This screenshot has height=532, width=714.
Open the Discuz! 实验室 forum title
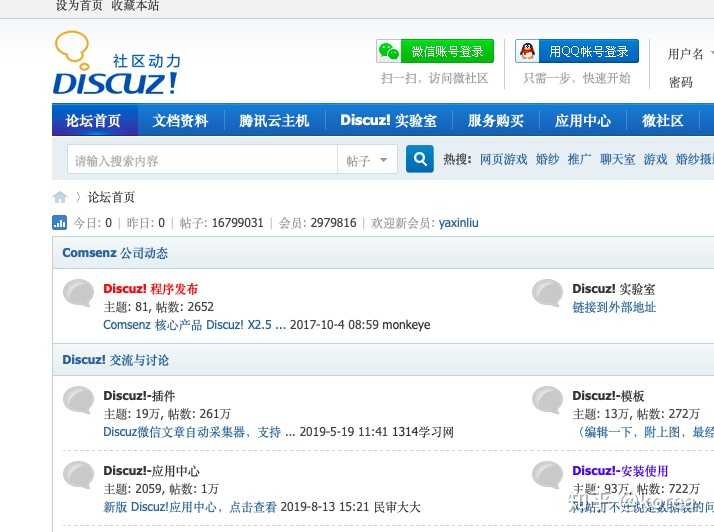point(614,289)
